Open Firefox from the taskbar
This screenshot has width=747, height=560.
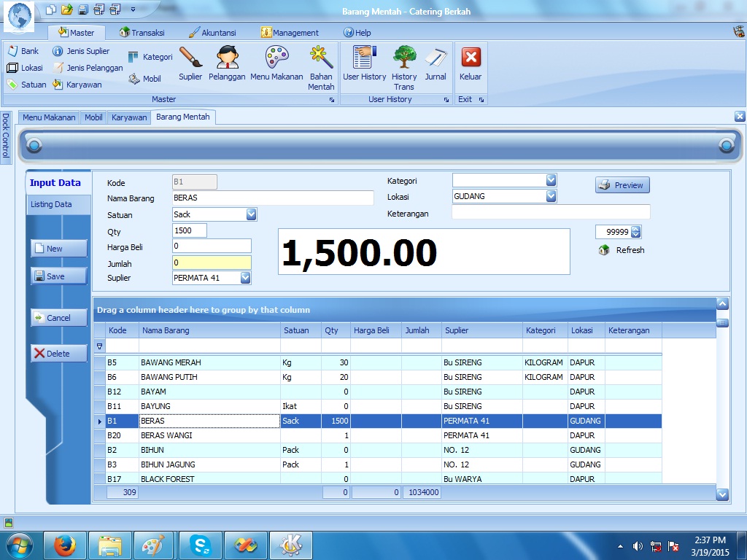(65, 545)
